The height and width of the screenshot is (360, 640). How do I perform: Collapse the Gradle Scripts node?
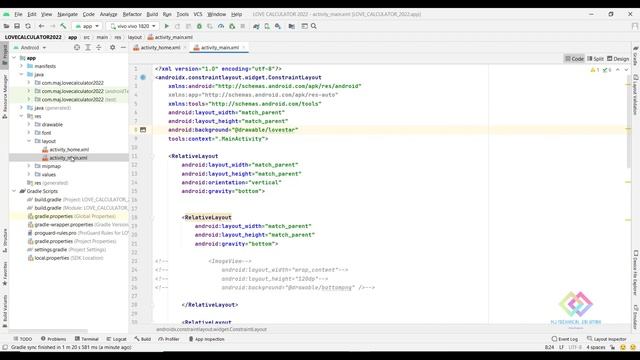click(14, 191)
